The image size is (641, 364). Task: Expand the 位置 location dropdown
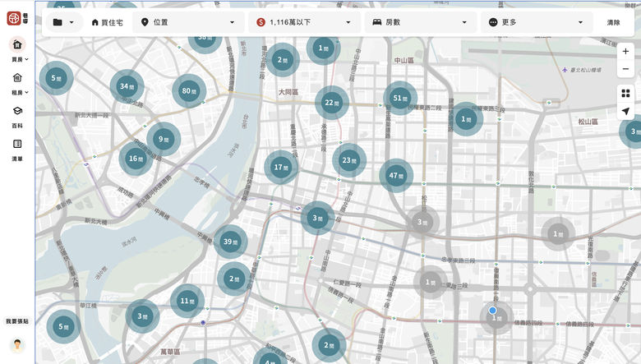[x=188, y=22]
